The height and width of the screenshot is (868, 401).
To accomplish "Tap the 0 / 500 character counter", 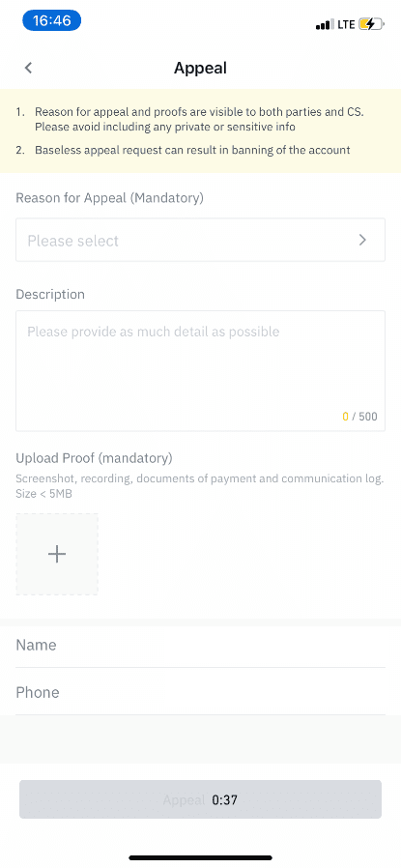I will coord(359,417).
